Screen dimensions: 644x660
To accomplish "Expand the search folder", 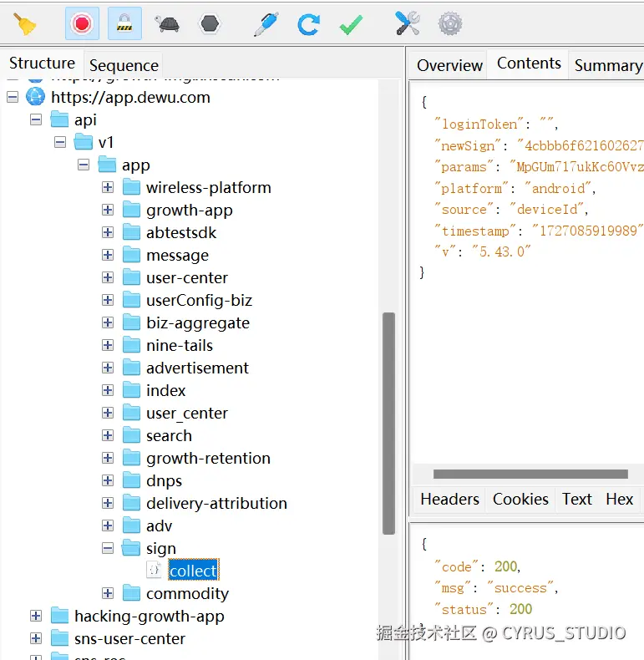I will coord(108,435).
